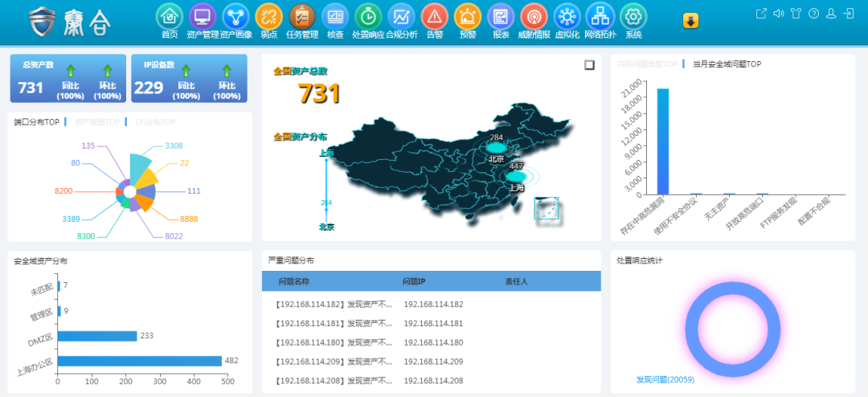The width and height of the screenshot is (868, 397).
Task: Click the 发现问题(20059) legend link
Action: pyautogui.click(x=665, y=379)
